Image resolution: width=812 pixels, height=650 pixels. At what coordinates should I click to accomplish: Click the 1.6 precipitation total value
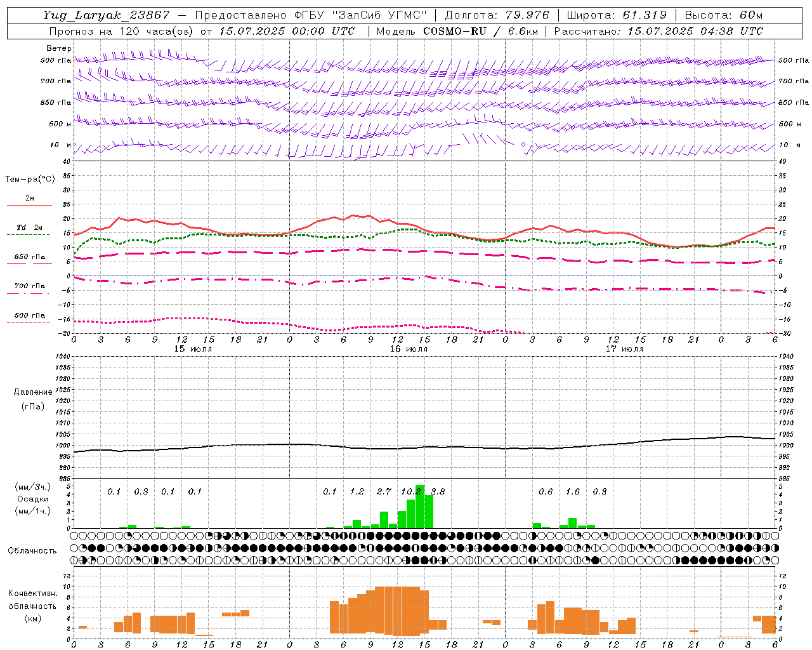[x=573, y=491]
